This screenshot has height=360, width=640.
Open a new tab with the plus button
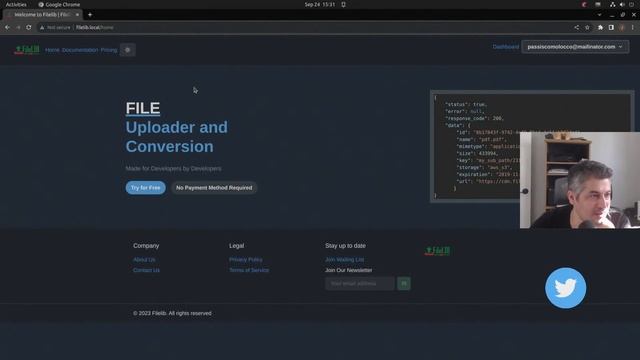pos(90,15)
